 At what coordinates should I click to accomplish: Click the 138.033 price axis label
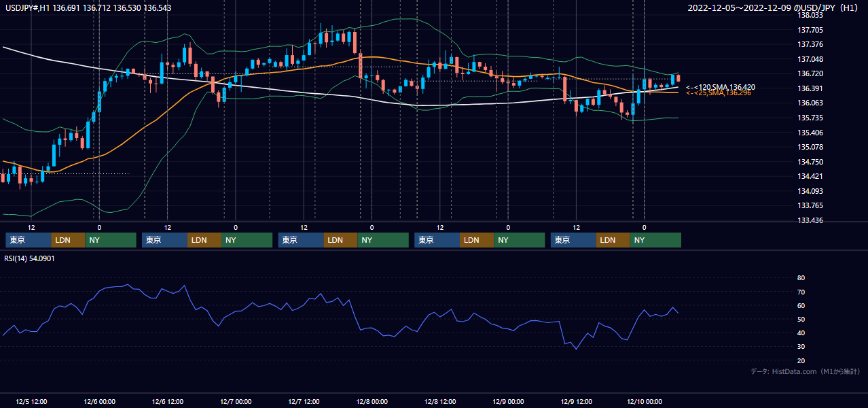point(810,15)
